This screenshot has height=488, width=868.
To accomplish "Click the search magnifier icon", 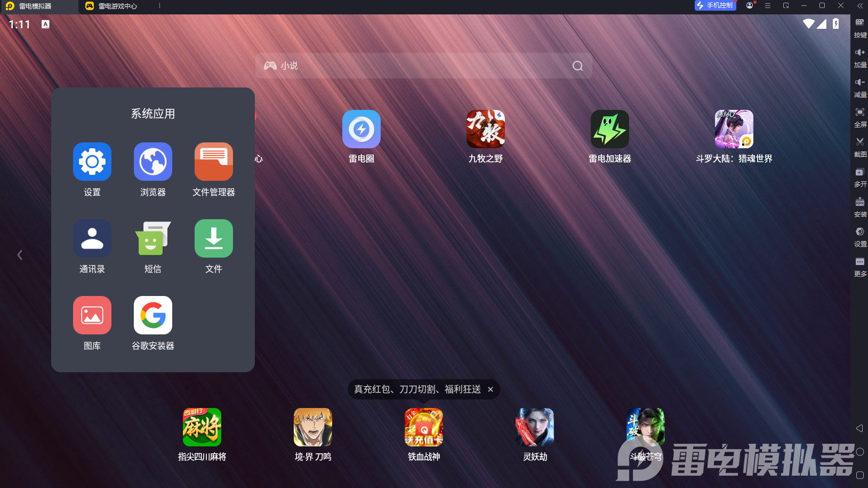I will pos(577,66).
